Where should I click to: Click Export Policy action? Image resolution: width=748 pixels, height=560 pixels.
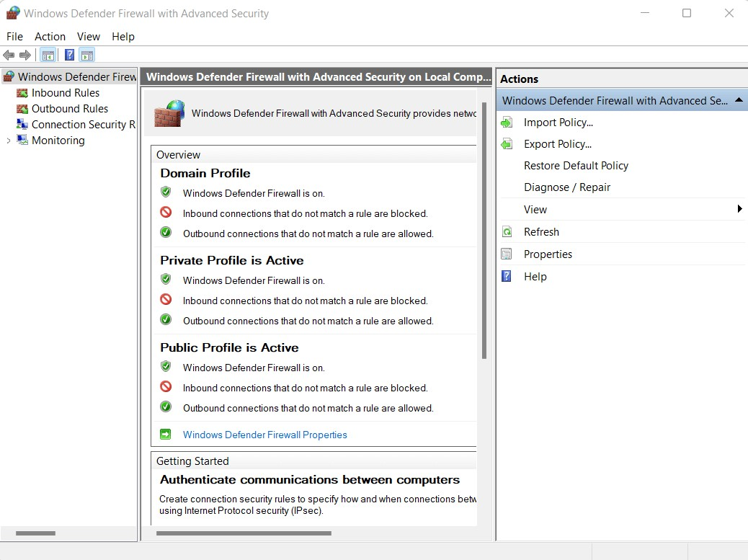tap(558, 144)
